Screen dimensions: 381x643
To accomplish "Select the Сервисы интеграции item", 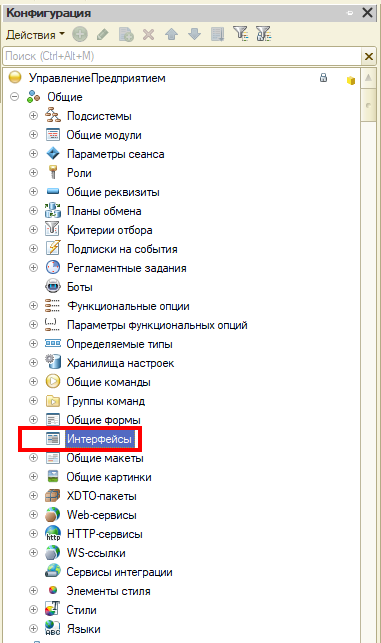I will click(x=119, y=572).
